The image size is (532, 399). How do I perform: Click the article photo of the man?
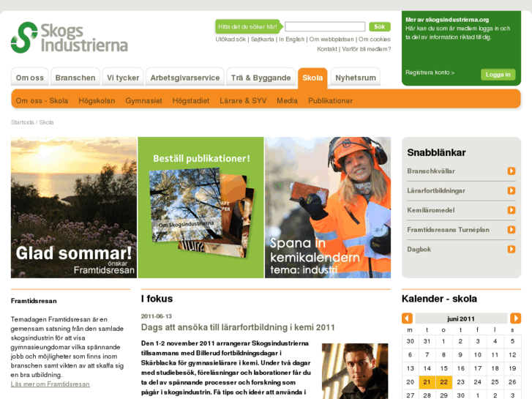[x=355, y=371]
